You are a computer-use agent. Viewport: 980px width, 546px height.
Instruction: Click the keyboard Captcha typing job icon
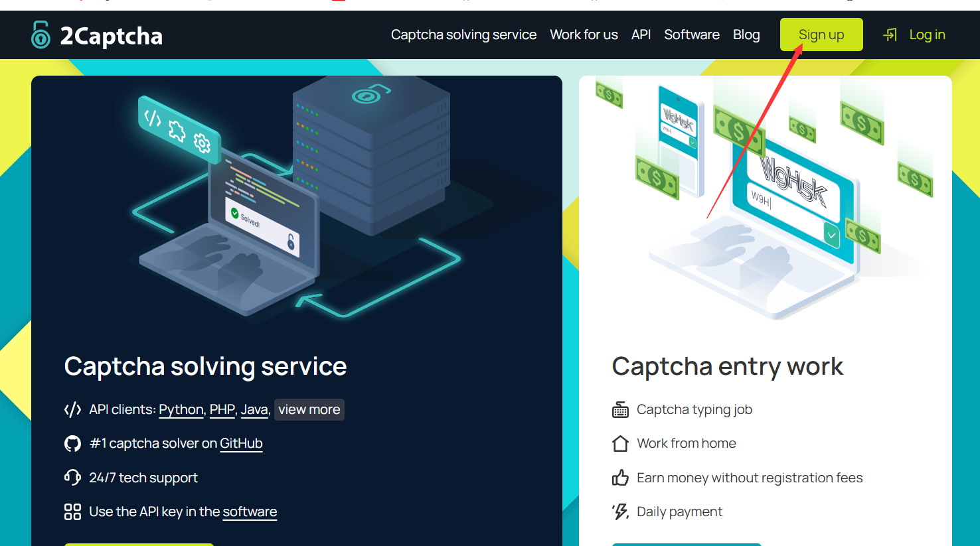pos(620,410)
